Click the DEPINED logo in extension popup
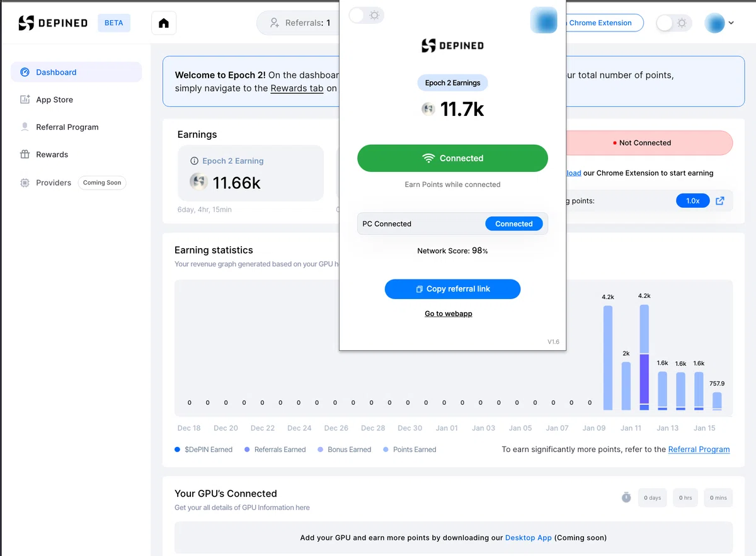Screen dimensions: 756x556 (x=452, y=45)
